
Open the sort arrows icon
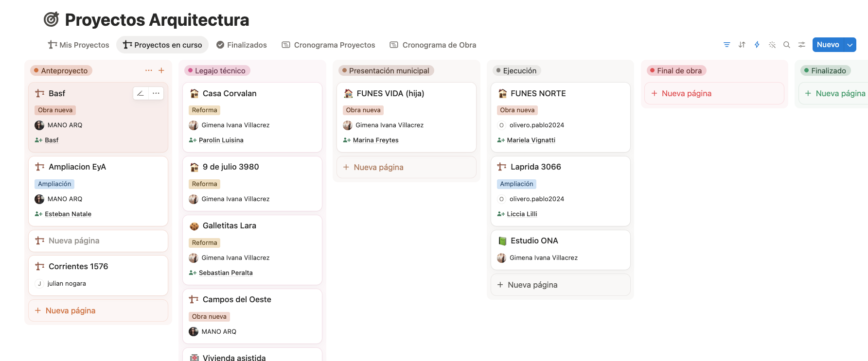point(742,45)
